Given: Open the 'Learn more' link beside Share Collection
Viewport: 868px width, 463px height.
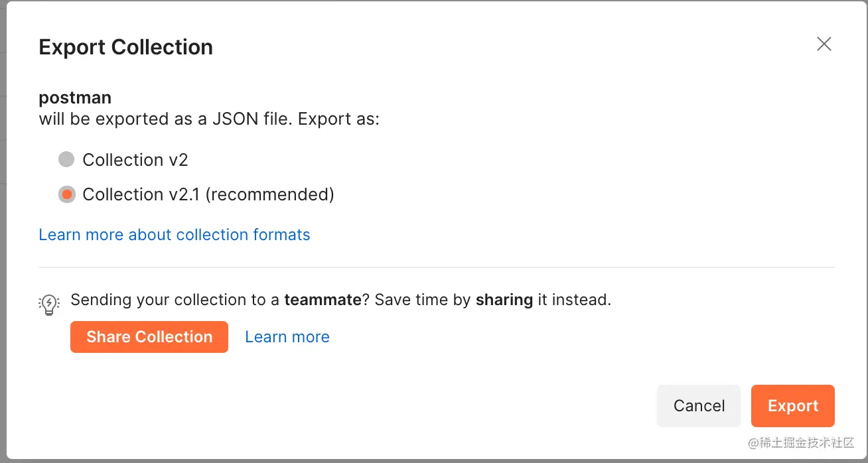Looking at the screenshot, I should pyautogui.click(x=287, y=337).
